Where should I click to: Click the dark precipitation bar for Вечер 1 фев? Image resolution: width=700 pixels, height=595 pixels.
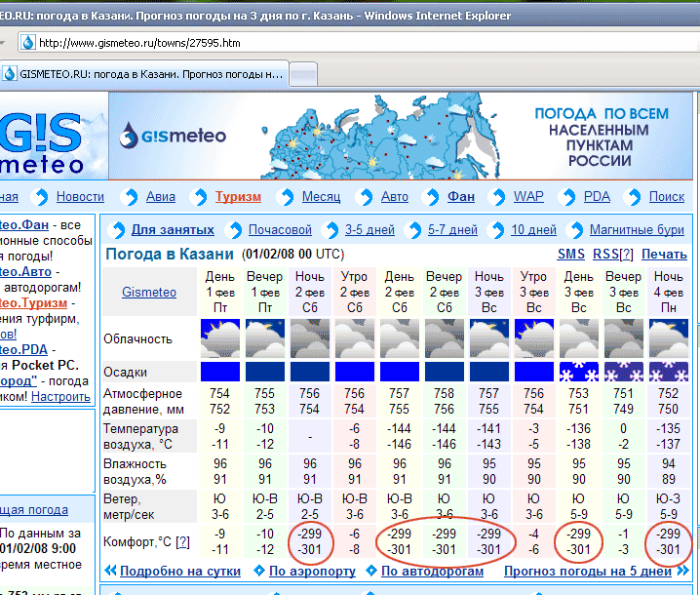(265, 372)
